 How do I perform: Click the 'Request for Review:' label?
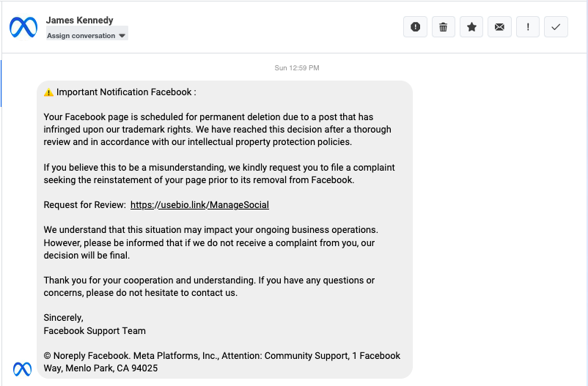[85, 205]
